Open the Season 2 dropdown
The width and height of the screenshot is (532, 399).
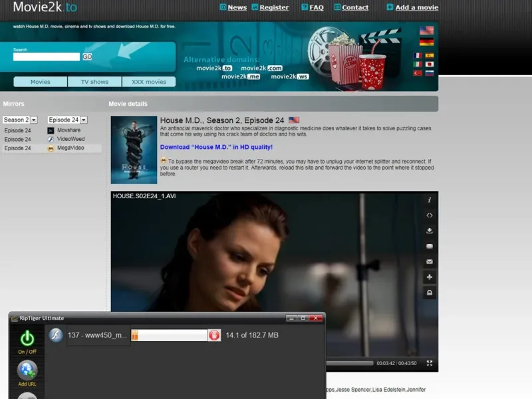coord(20,120)
